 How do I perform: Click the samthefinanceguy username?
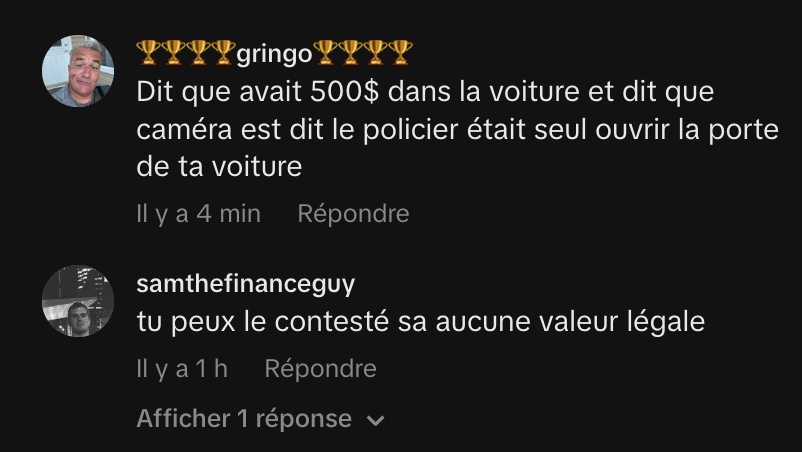(246, 284)
